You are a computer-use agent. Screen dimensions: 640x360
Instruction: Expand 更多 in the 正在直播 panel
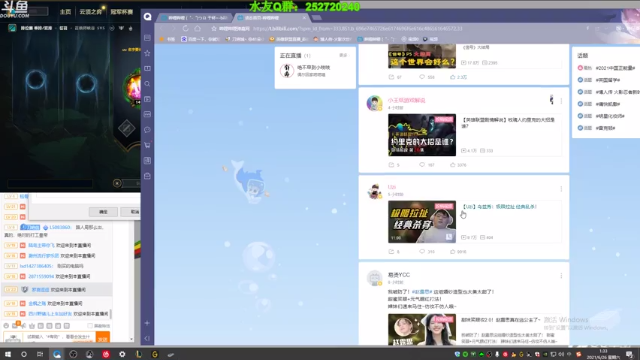tap(344, 55)
